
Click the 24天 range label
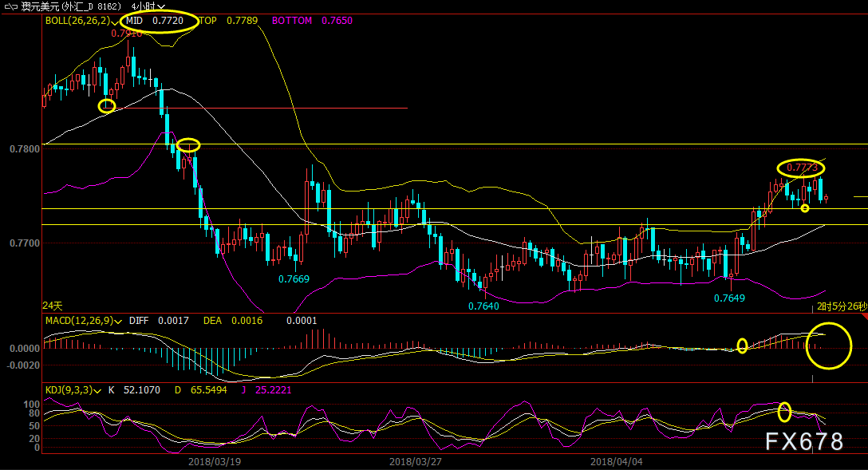[53, 306]
